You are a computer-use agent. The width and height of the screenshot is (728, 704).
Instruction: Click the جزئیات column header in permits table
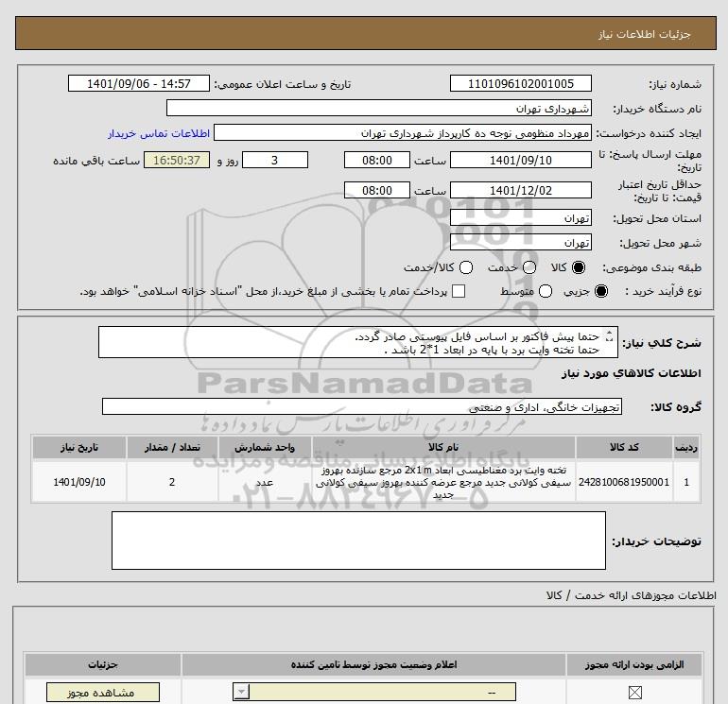coord(103,664)
